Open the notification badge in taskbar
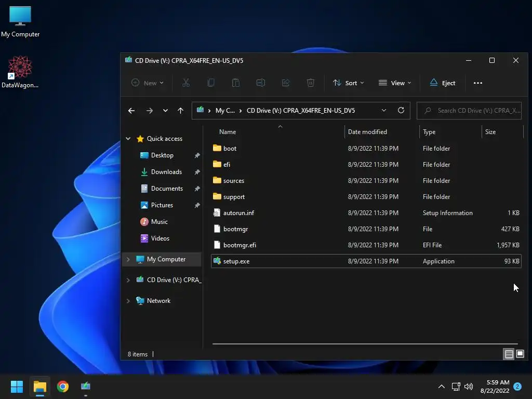 click(x=517, y=387)
